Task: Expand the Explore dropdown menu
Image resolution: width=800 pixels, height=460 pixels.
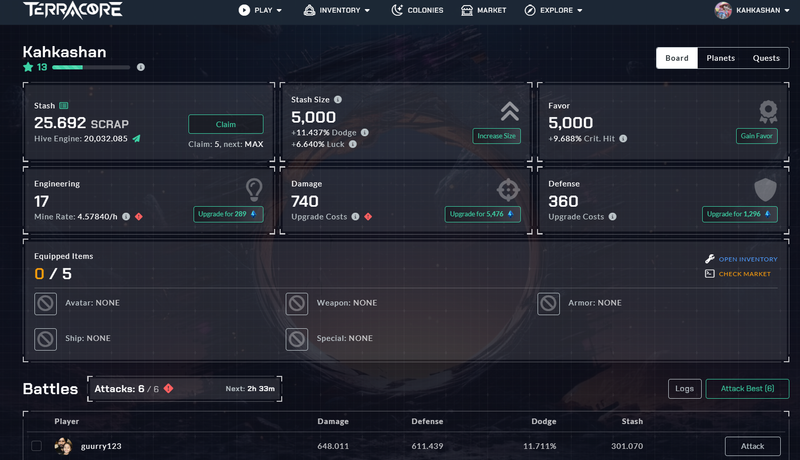Action: 554,10
